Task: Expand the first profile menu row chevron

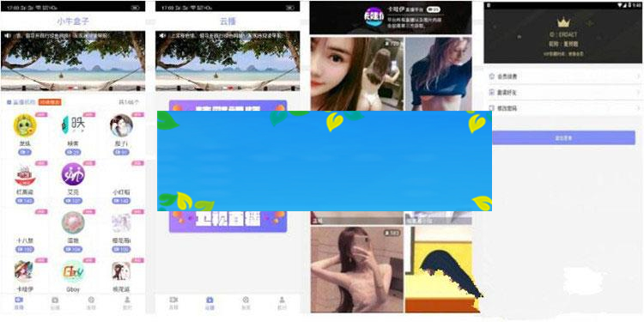Action: 638,76
